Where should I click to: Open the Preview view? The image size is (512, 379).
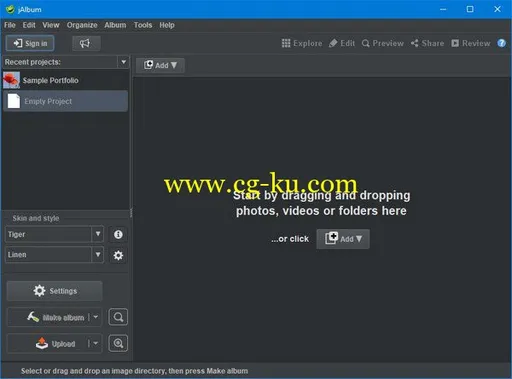point(383,43)
